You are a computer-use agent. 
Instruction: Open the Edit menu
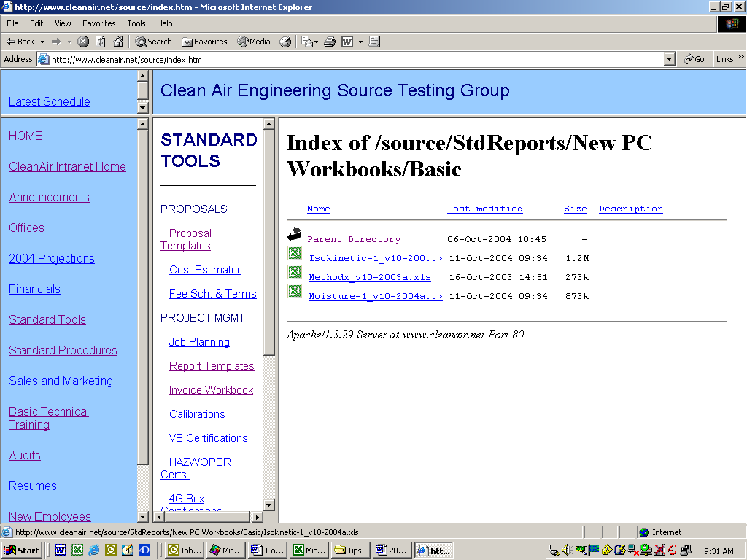click(x=36, y=23)
